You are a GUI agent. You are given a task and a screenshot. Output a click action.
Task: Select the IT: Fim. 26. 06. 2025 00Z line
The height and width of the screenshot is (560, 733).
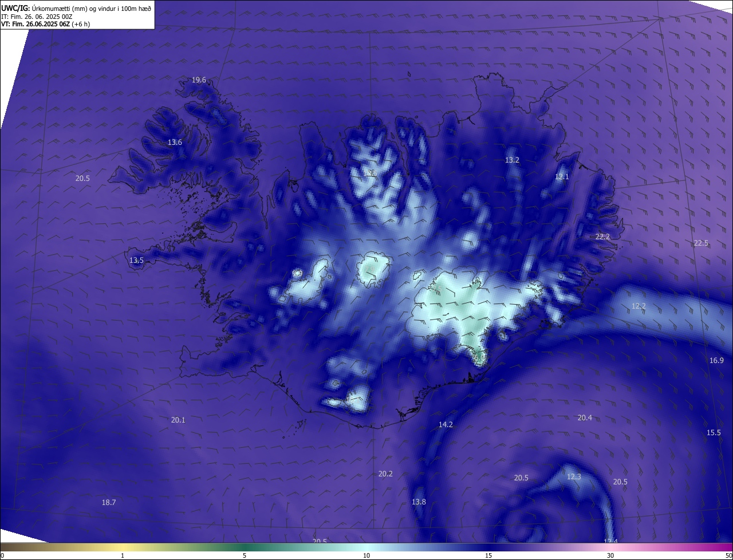[x=36, y=17]
